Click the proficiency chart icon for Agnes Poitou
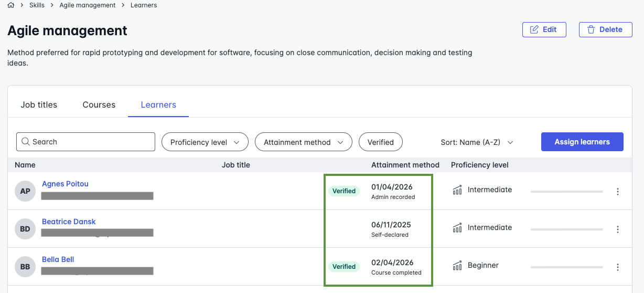Image resolution: width=644 pixels, height=293 pixels. 457,190
